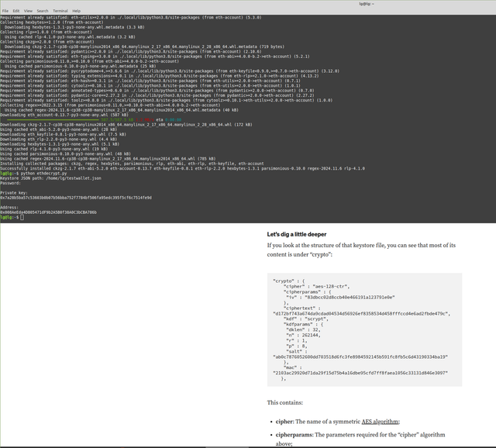This screenshot has height=448, width=496.
Task: Follow the "AES algorithm" link in the article
Action: pos(380,422)
